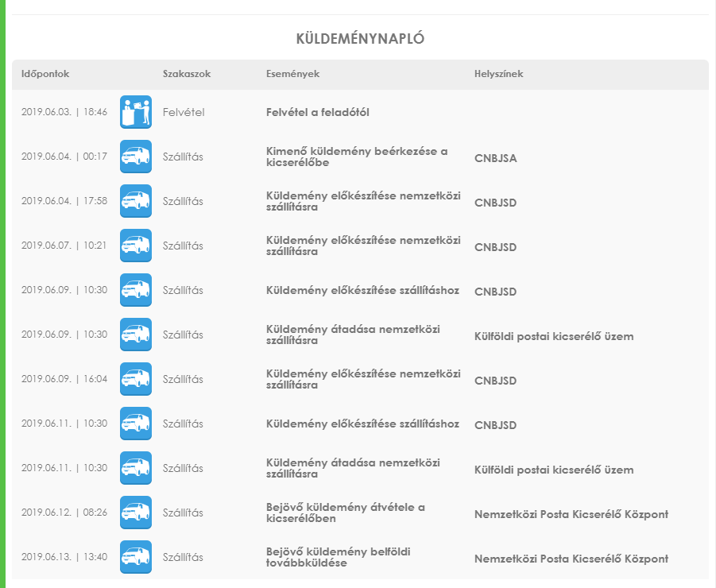Click the Felvétel pickup counter icon
This screenshot has height=588, width=716.
click(x=135, y=112)
